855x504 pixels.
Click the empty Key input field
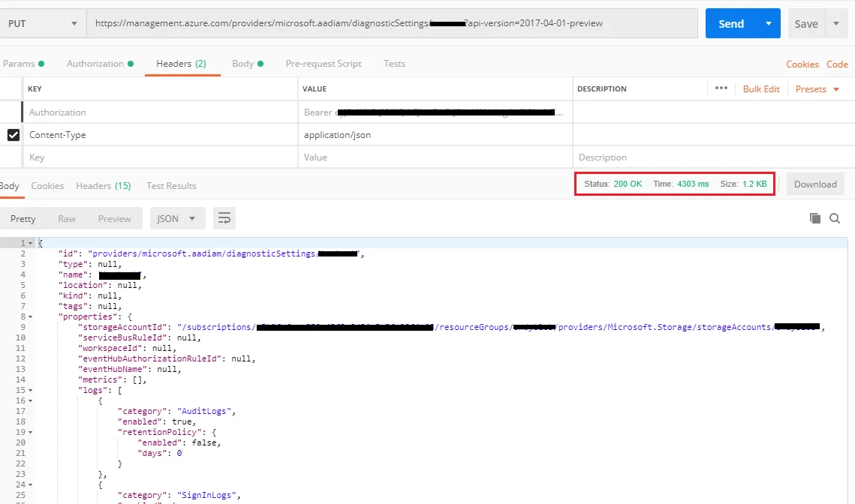click(x=161, y=157)
